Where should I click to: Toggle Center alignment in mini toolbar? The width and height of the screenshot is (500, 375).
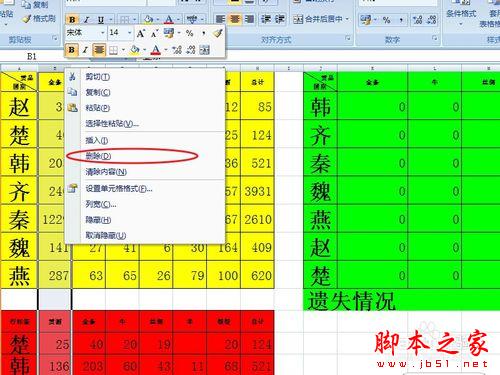(x=99, y=50)
